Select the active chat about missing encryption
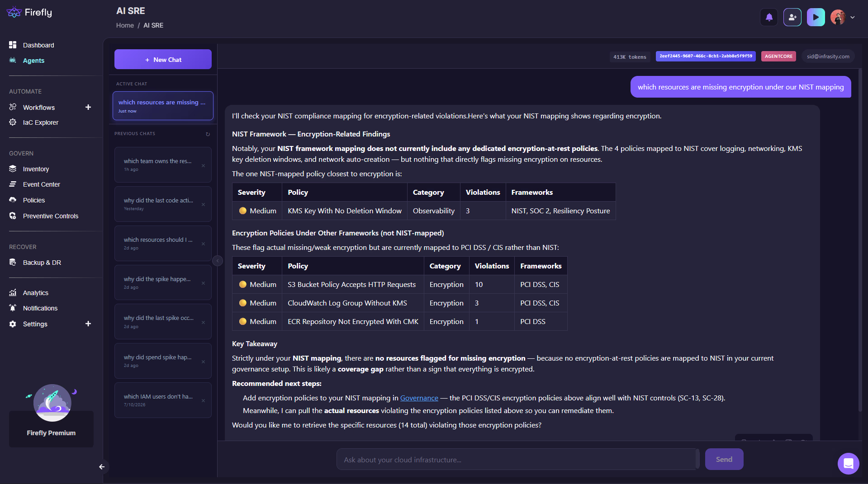 pyautogui.click(x=163, y=106)
